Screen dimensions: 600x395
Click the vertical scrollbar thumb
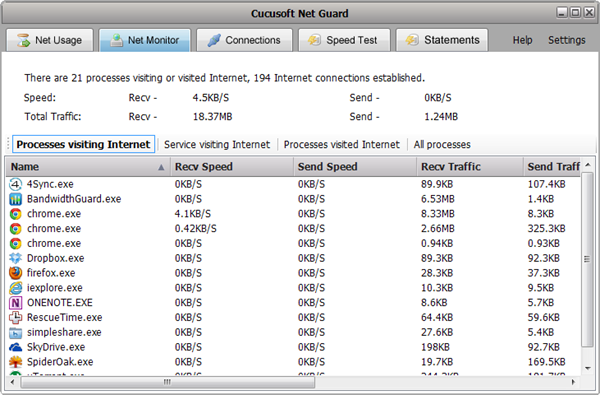click(x=587, y=260)
